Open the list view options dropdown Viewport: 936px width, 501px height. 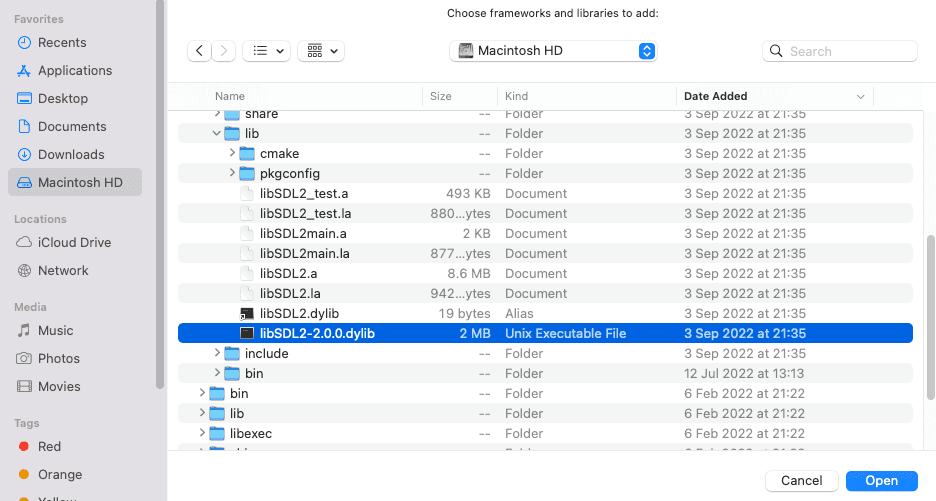[267, 51]
